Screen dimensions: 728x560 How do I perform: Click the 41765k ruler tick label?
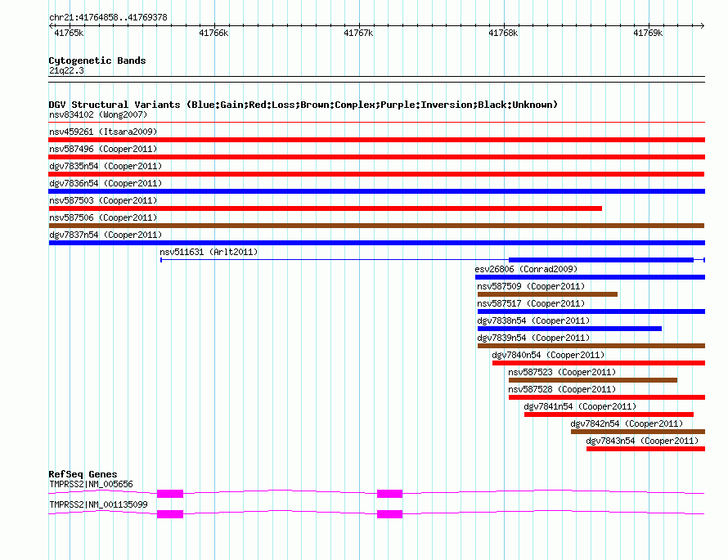coord(69,33)
